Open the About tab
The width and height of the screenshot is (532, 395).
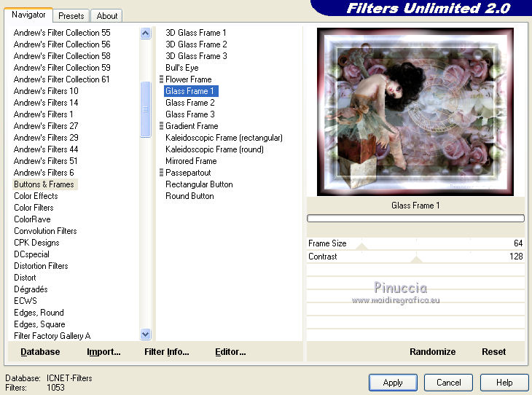[106, 16]
